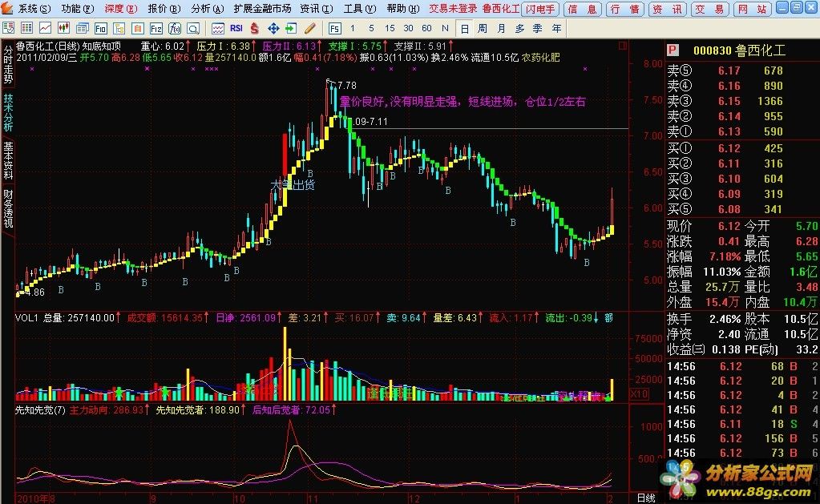Click the small square at chart top-right corner
The height and width of the screenshot is (504, 820).
(622, 46)
